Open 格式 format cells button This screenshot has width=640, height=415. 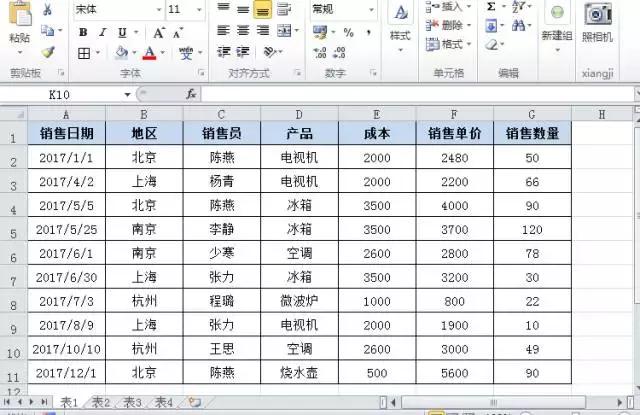448,44
